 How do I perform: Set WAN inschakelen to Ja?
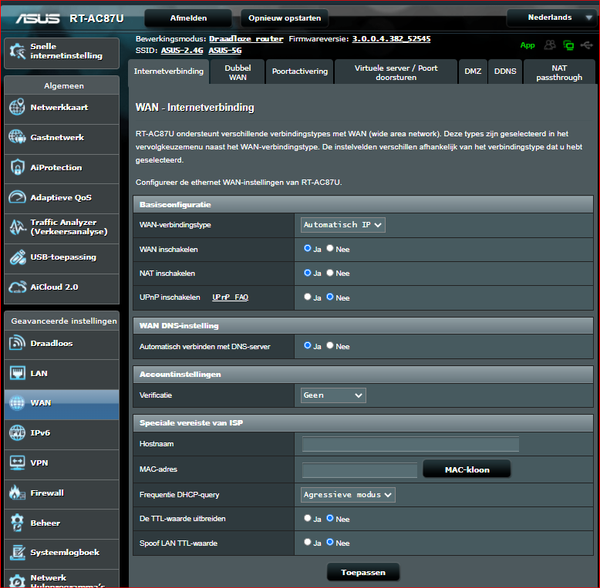click(307, 248)
